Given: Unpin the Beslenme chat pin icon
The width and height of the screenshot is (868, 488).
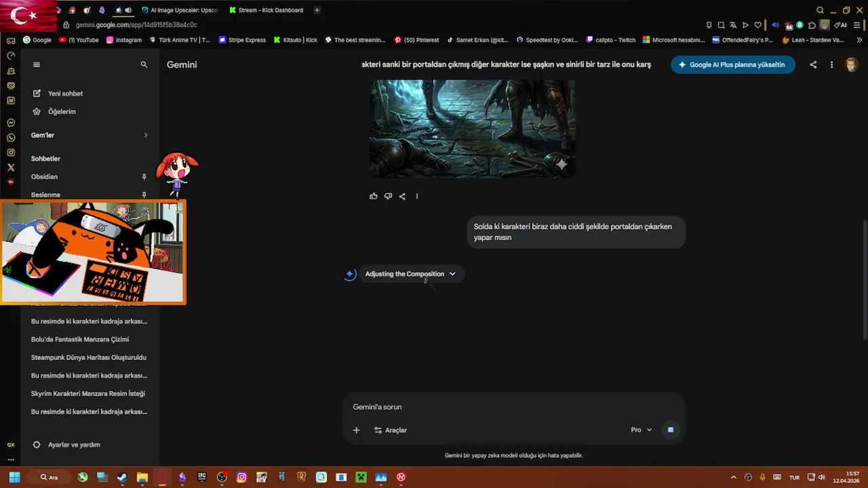Looking at the screenshot, I should [144, 195].
